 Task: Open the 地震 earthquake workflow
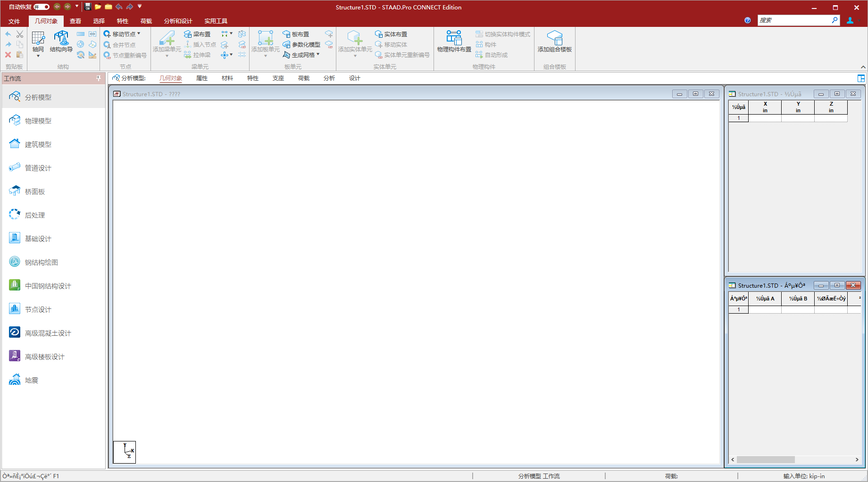[53, 380]
